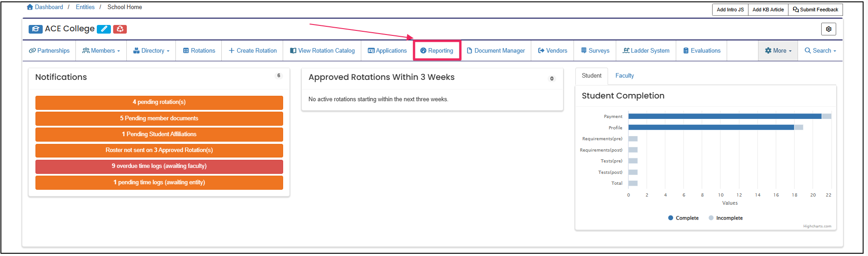Image resolution: width=868 pixels, height=256 pixels.
Task: Click Roster not sent on 3 Approved Rotation(s)
Action: pos(159,150)
